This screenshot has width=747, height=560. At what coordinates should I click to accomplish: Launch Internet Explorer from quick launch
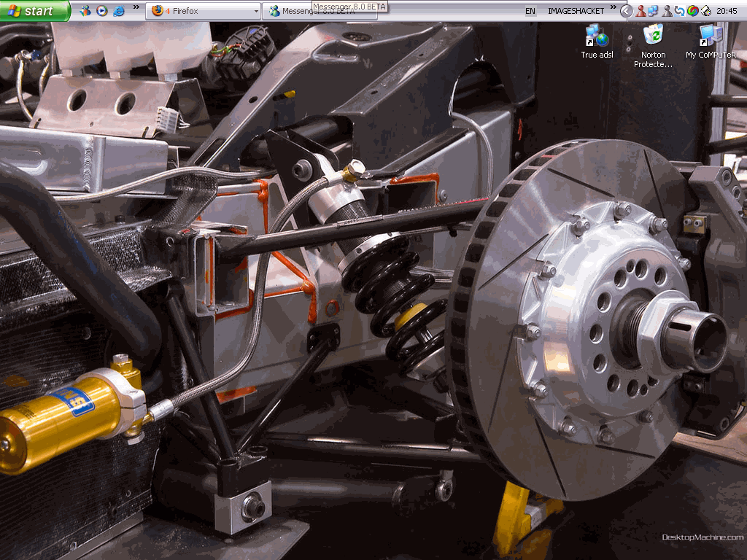tap(119, 10)
